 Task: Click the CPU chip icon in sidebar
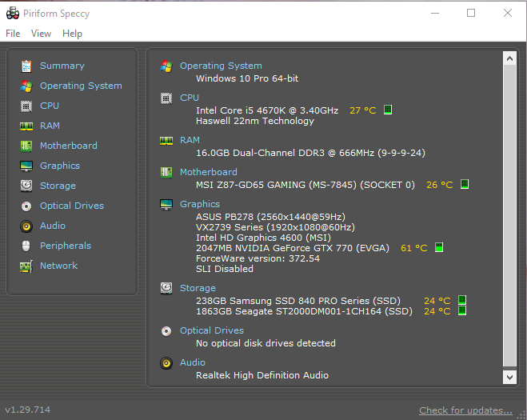pos(26,106)
